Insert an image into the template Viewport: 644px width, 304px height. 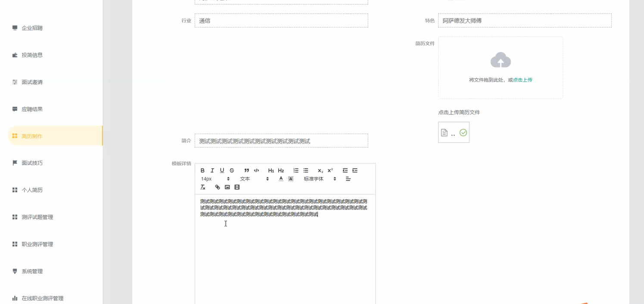[x=227, y=187]
